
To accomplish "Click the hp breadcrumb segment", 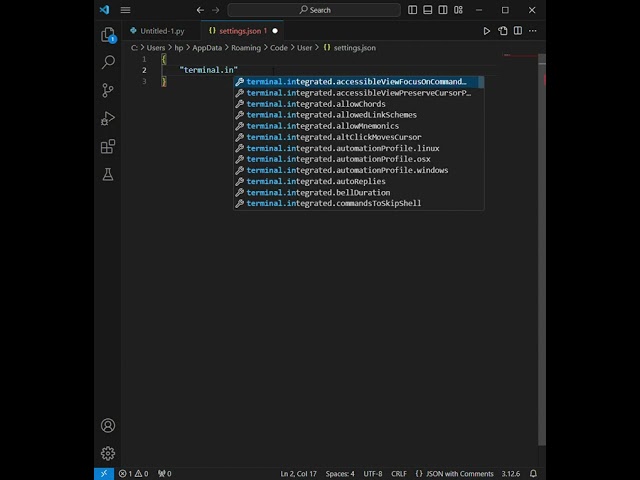I will click(x=179, y=48).
